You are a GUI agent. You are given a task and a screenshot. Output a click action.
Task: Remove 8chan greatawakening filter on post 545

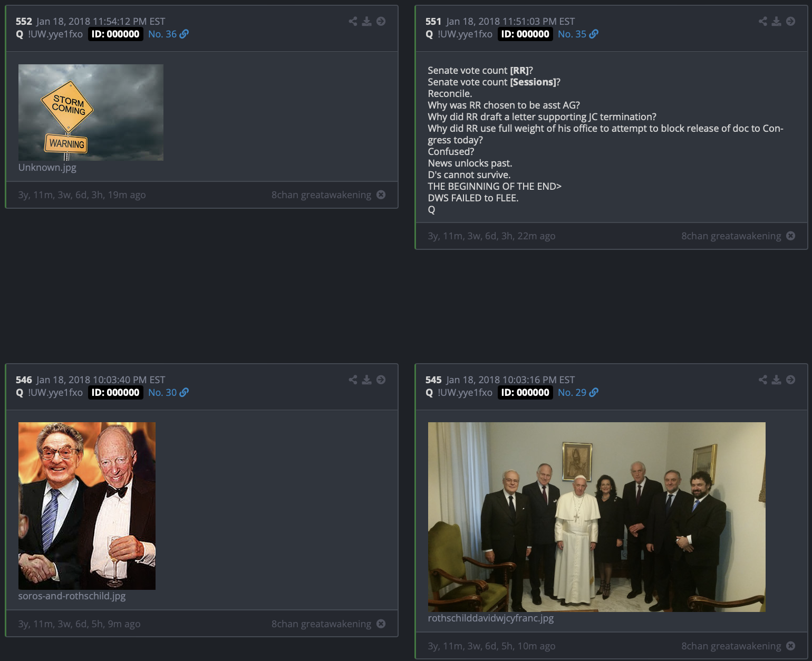(791, 646)
